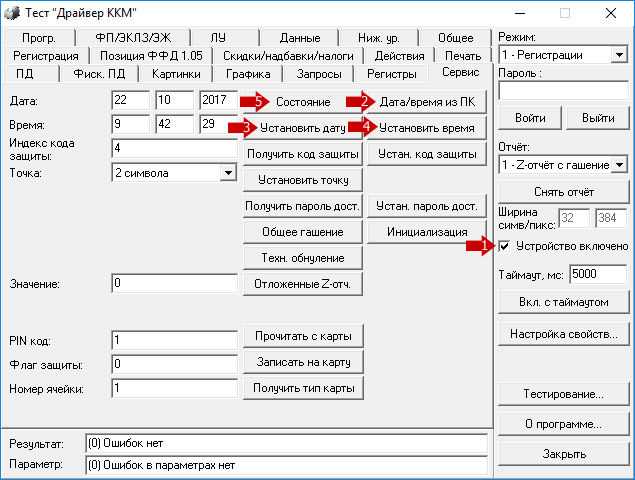635x480 pixels.
Task: Focus the 'Пароль' input field
Action: click(562, 91)
